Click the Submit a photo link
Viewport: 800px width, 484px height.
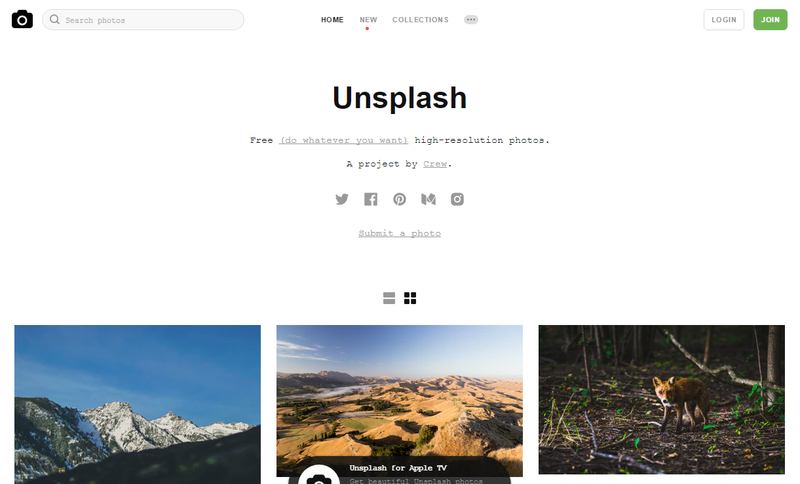399,233
